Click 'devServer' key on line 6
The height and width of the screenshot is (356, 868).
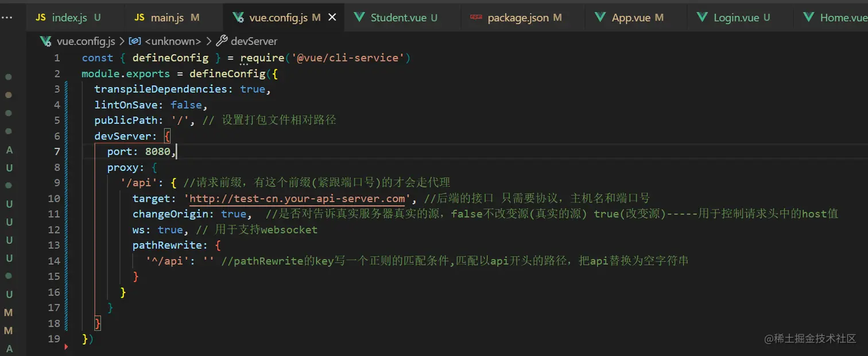pyautogui.click(x=123, y=136)
